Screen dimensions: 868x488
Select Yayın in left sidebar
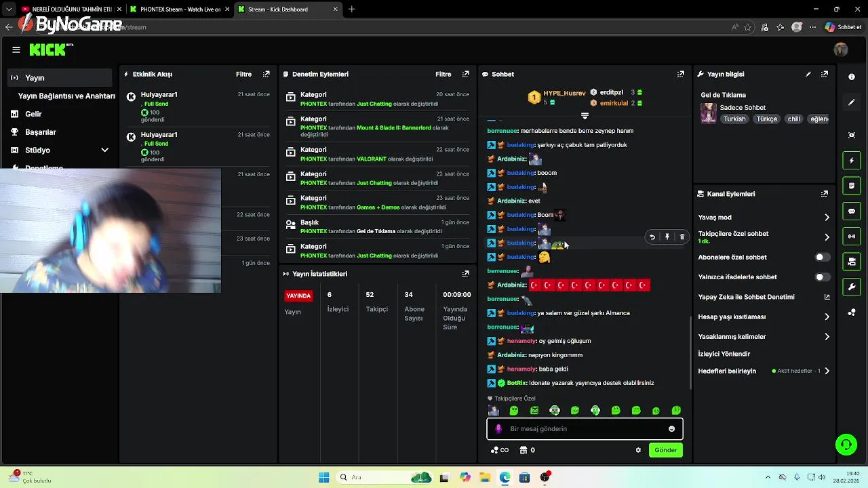pyautogui.click(x=60, y=78)
